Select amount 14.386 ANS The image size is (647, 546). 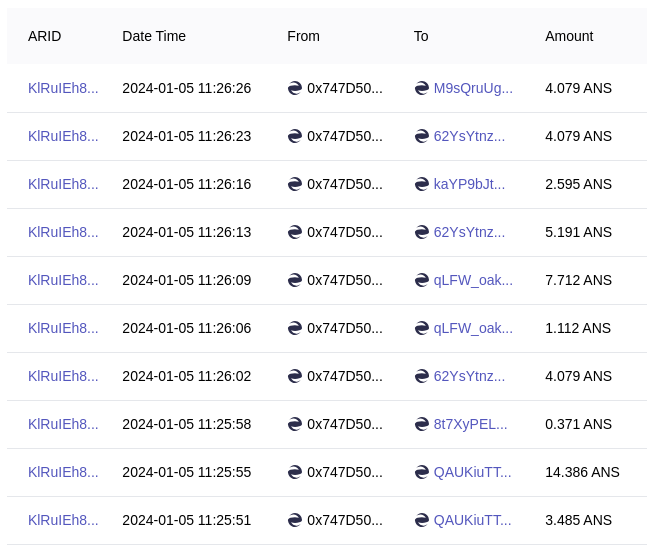tap(582, 472)
